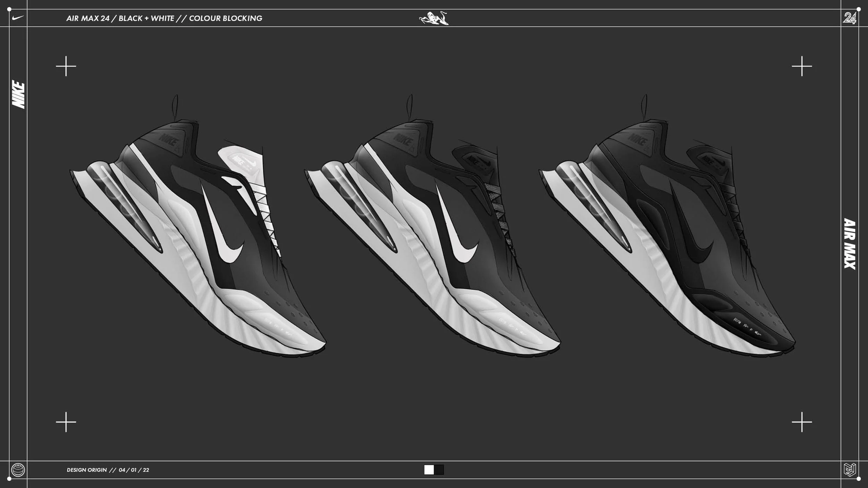The width and height of the screenshot is (868, 488).
Task: Click the bottom-left crosshair plus marker
Action: tap(66, 422)
